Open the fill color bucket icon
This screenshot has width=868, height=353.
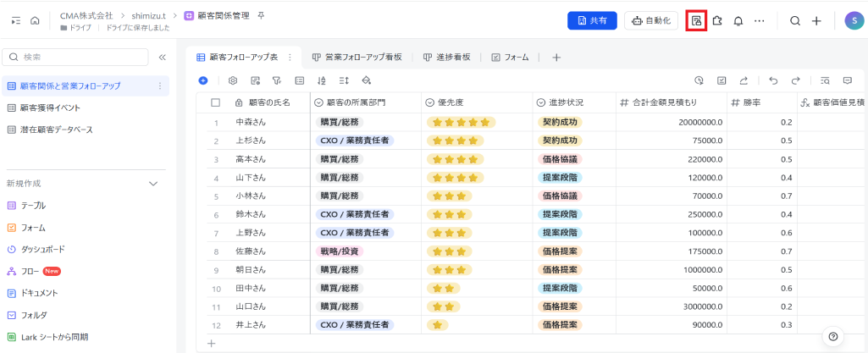point(366,80)
